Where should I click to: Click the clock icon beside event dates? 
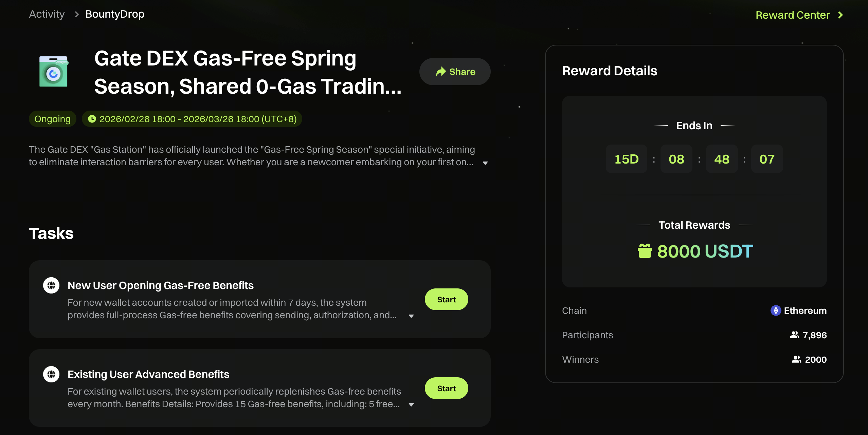[92, 119]
